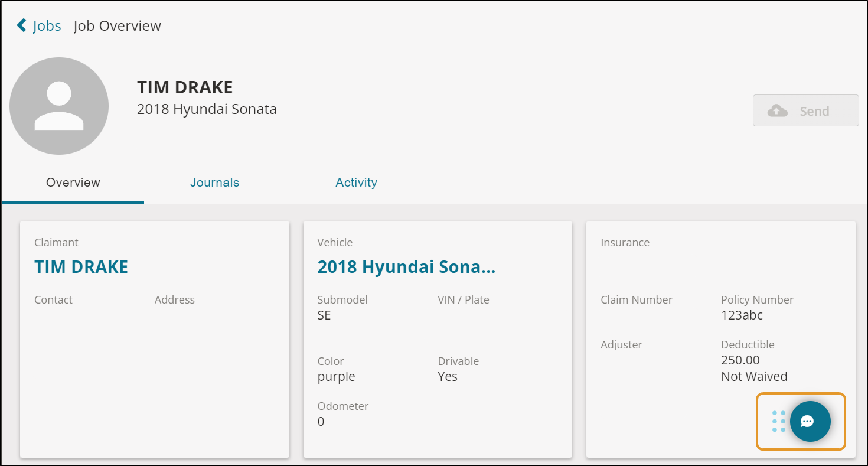868x466 pixels.
Task: Open claimant TIM DRAKE link
Action: tap(81, 267)
